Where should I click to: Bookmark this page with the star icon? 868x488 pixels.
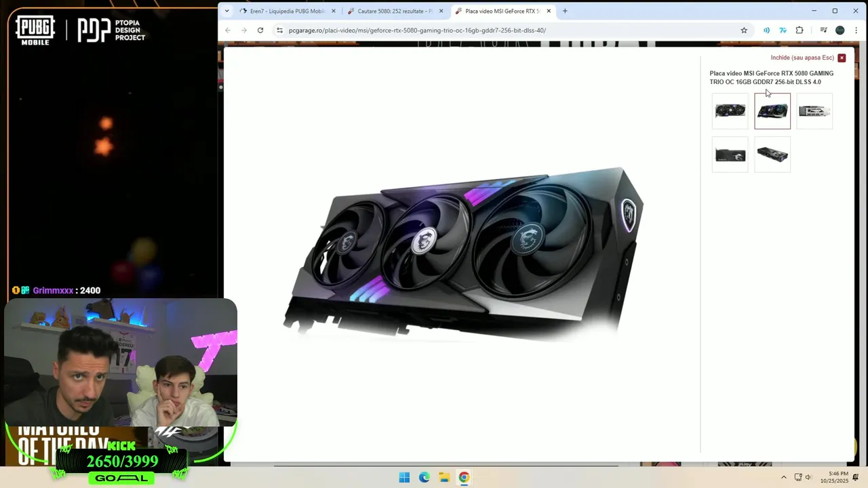click(744, 30)
